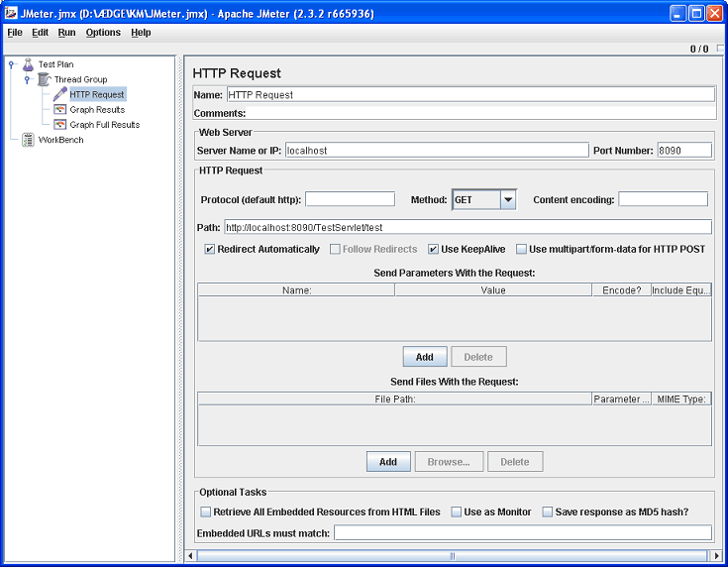The height and width of the screenshot is (567, 728).
Task: Toggle Follow Redirects checkbox
Action: pos(335,249)
